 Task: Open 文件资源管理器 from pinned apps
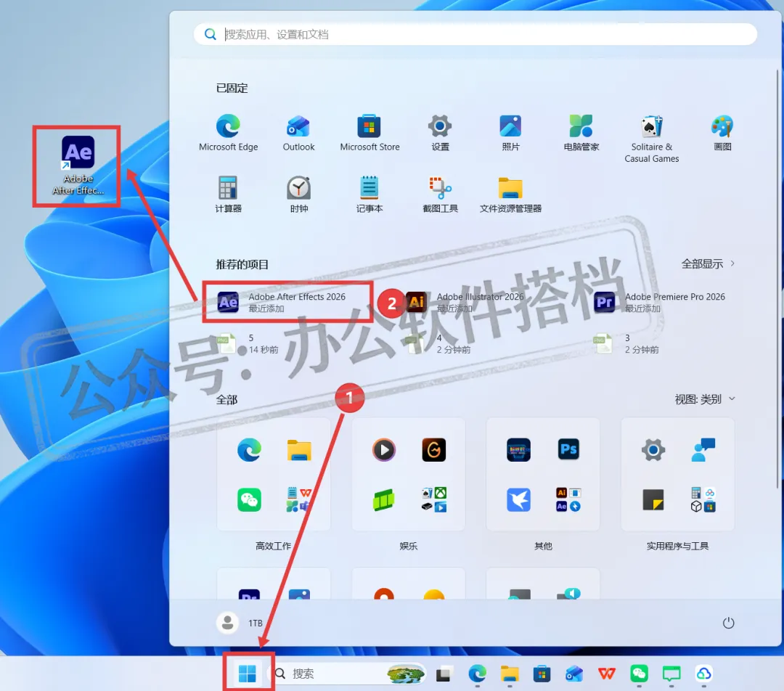click(510, 194)
